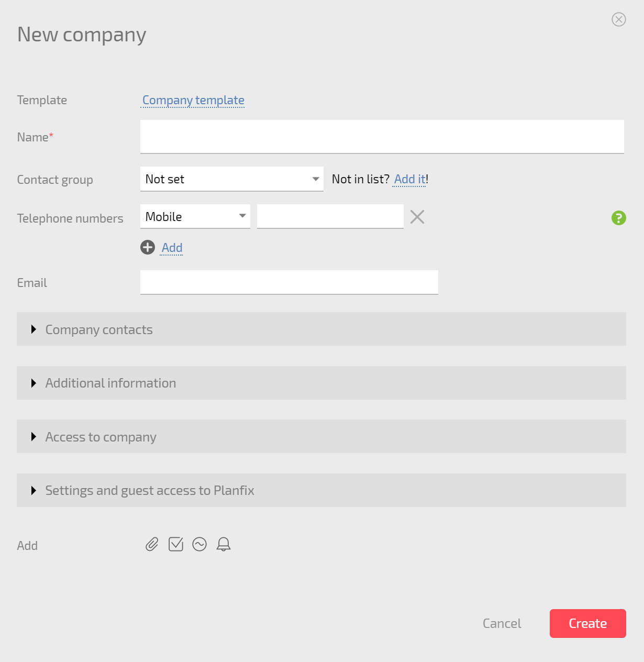
Task: Expand Settings and guest access to Planfix
Action: pos(321,490)
